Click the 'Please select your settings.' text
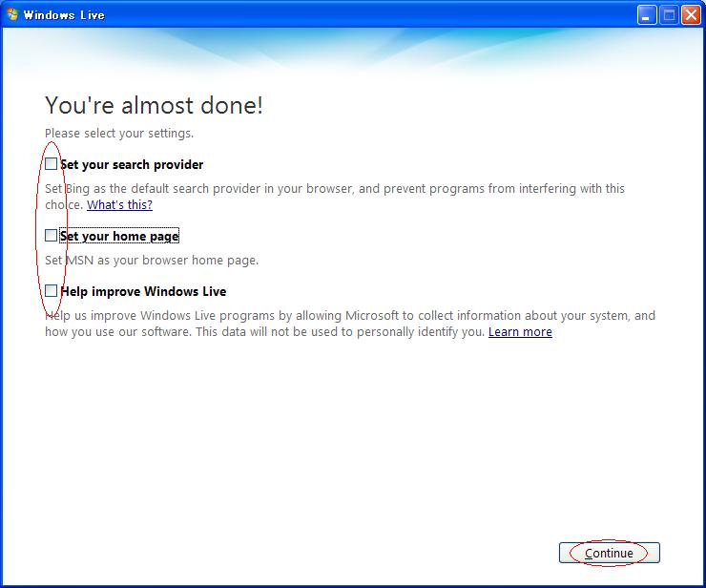This screenshot has height=588, width=706. pyautogui.click(x=119, y=134)
